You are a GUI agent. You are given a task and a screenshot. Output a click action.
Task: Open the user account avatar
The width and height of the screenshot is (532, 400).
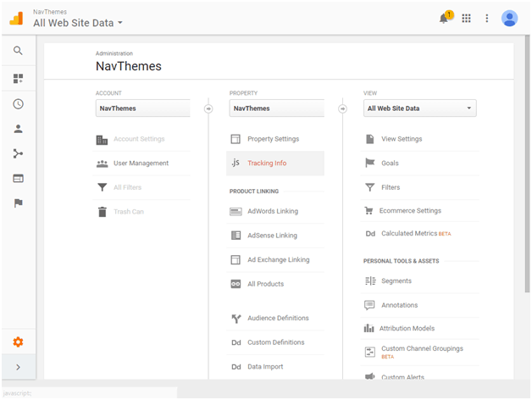click(x=509, y=19)
